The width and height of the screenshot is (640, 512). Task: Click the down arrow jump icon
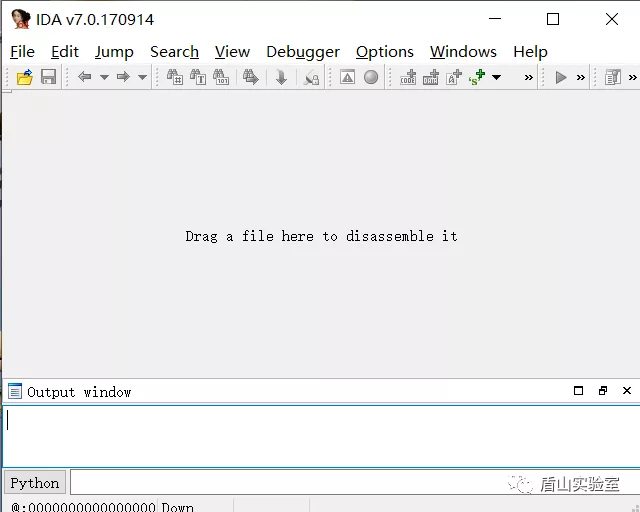tap(281, 77)
